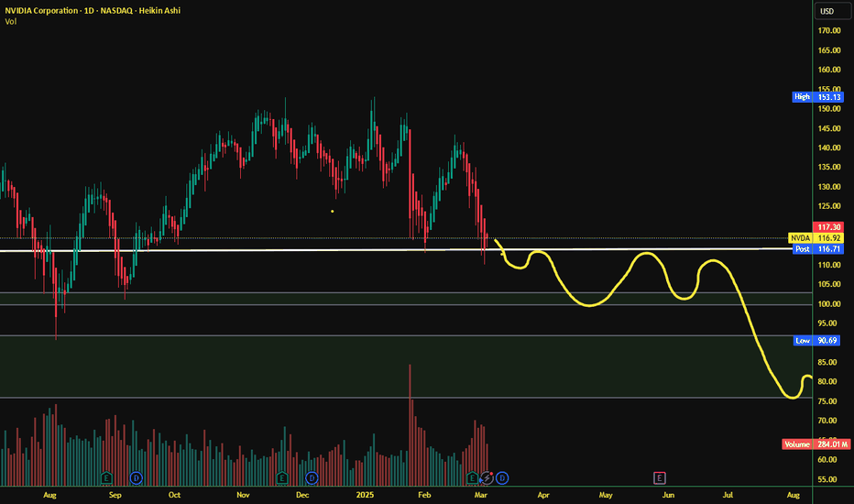
Task: Click the NVDA 116.92 price label
Action: coord(816,238)
